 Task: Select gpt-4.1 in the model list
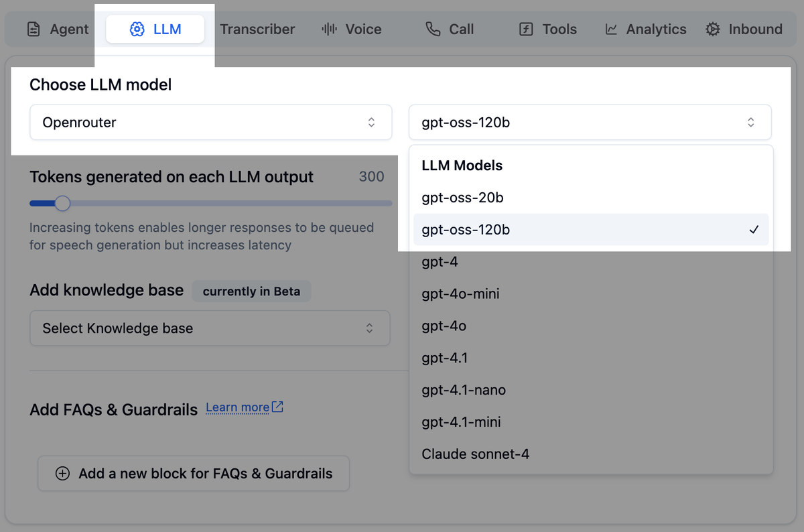coord(591,358)
